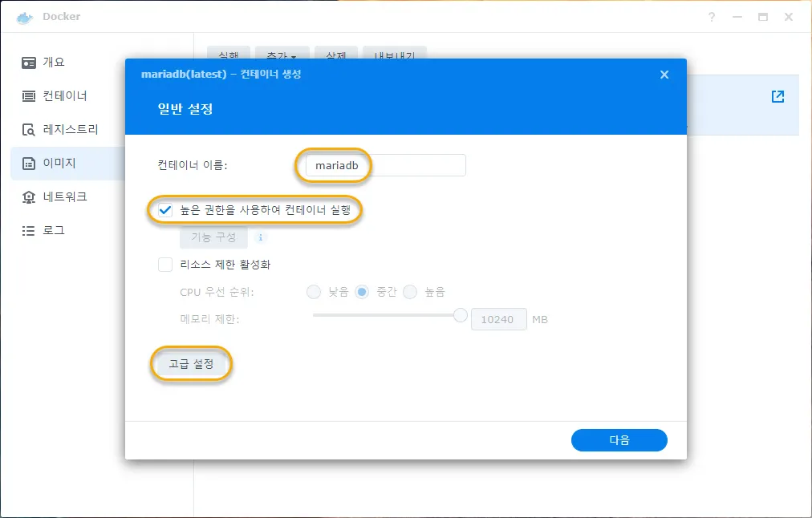Click the 네트워크 icon
This screenshot has height=518, width=812.
pos(28,197)
